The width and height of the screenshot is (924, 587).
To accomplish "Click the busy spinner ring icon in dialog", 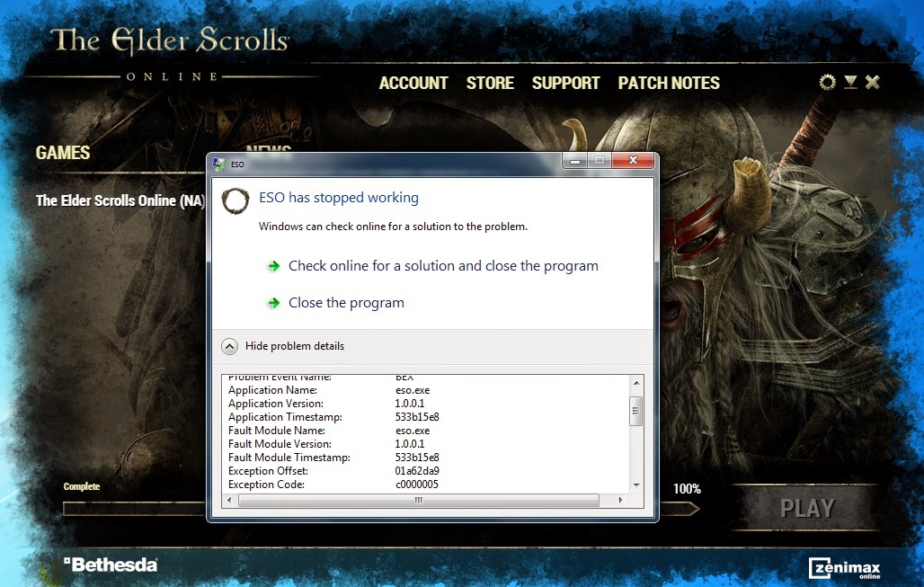I will tap(235, 201).
